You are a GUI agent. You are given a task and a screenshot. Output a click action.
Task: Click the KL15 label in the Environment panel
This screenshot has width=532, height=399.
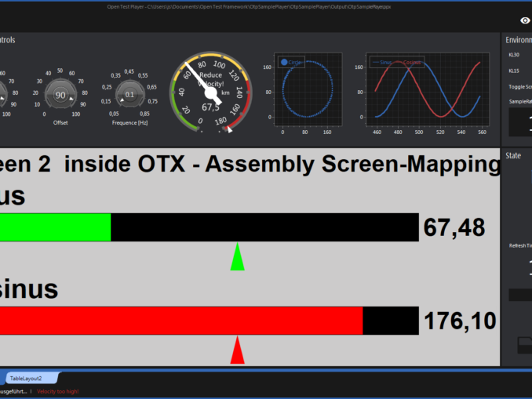pos(514,71)
